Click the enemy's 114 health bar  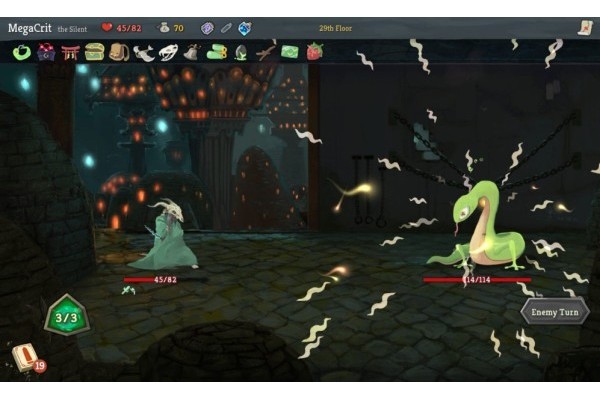coord(478,280)
